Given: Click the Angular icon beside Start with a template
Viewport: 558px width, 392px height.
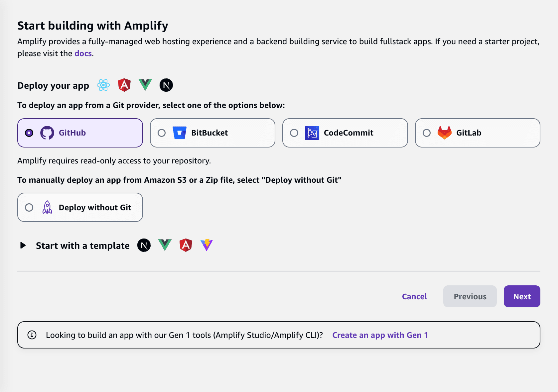Looking at the screenshot, I should (x=186, y=245).
